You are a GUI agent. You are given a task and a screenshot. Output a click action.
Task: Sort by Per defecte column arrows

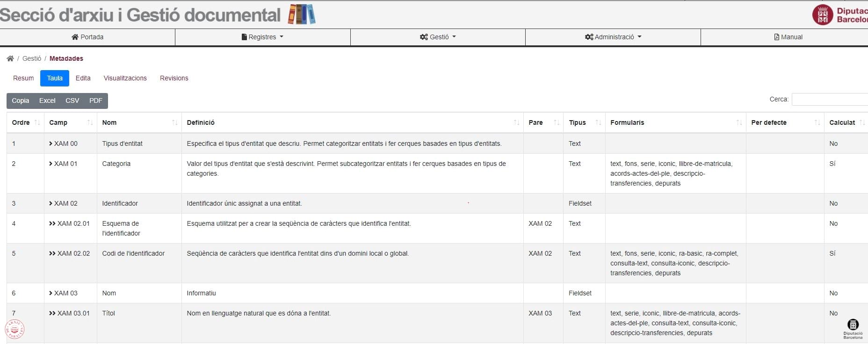[817, 122]
